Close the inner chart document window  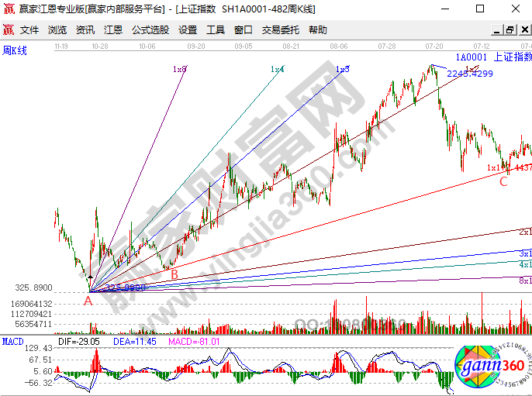(524, 30)
